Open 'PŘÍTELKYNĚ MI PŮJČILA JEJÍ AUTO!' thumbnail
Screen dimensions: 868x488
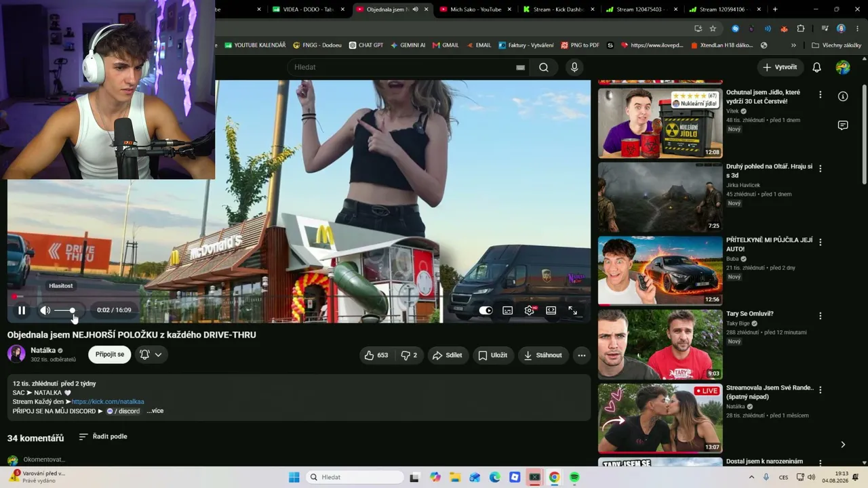pyautogui.click(x=660, y=270)
